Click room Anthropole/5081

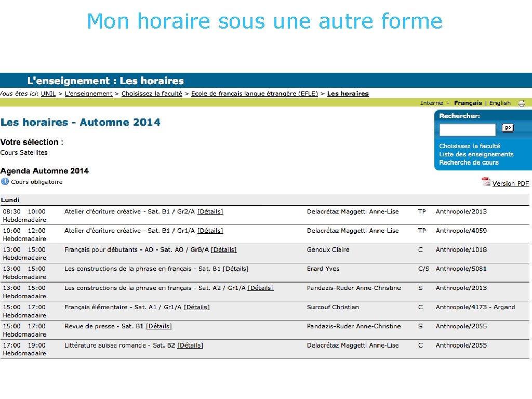(x=461, y=269)
